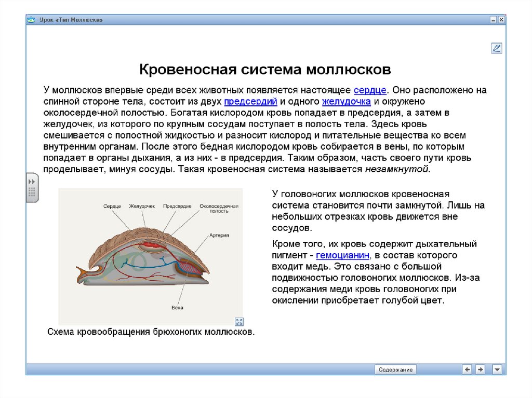Image resolution: width=532 pixels, height=398 pixels.
Task: Go to the next page arrow
Action: click(480, 369)
